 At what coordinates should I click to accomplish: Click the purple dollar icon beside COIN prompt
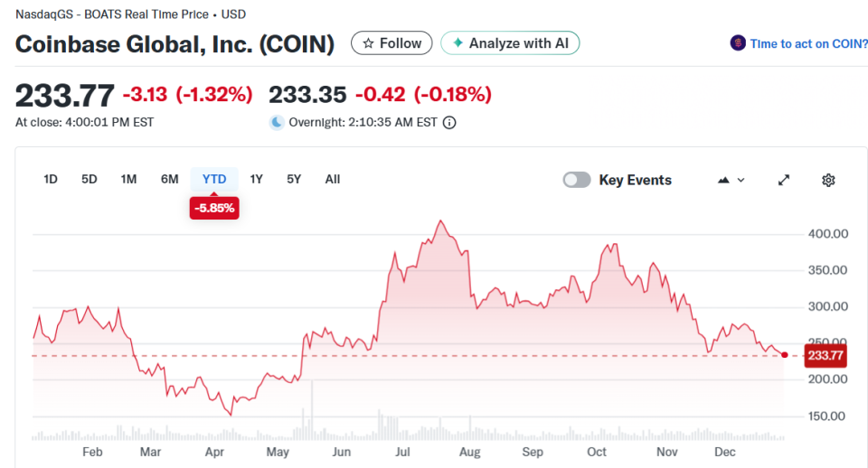coord(739,43)
